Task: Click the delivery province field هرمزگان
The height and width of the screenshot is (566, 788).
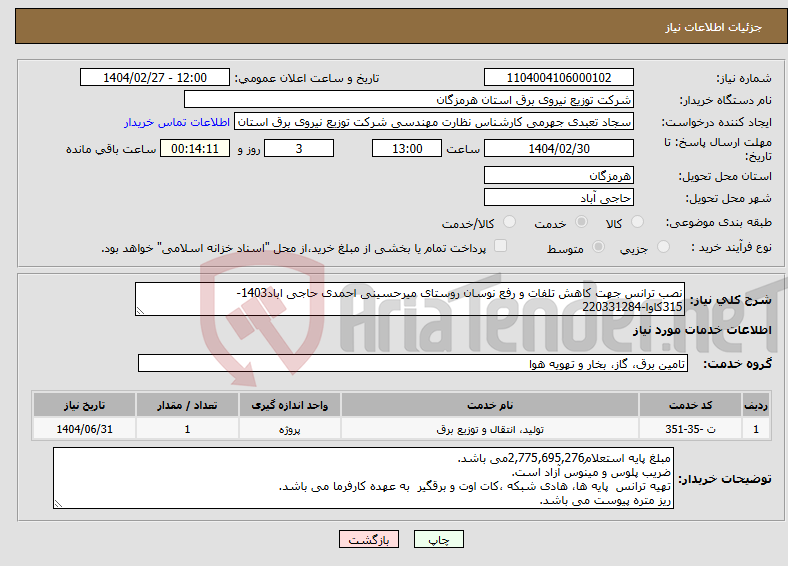Action: (x=558, y=175)
